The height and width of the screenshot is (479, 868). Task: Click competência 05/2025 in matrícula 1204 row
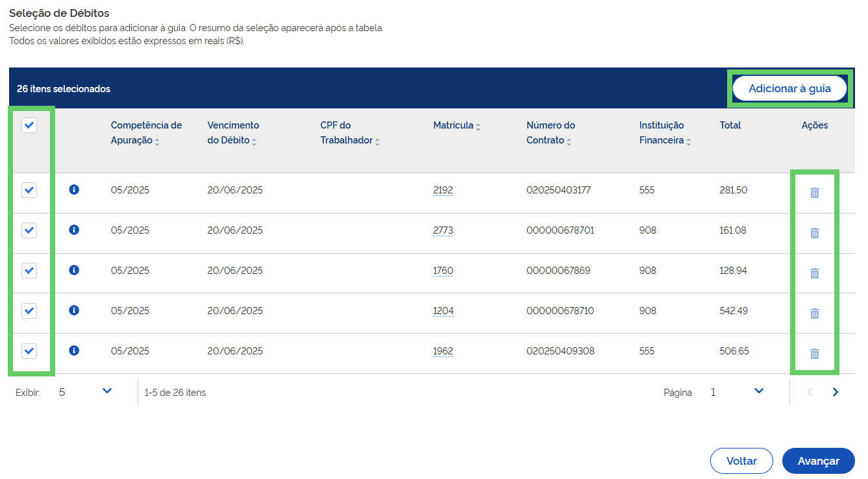click(x=130, y=311)
